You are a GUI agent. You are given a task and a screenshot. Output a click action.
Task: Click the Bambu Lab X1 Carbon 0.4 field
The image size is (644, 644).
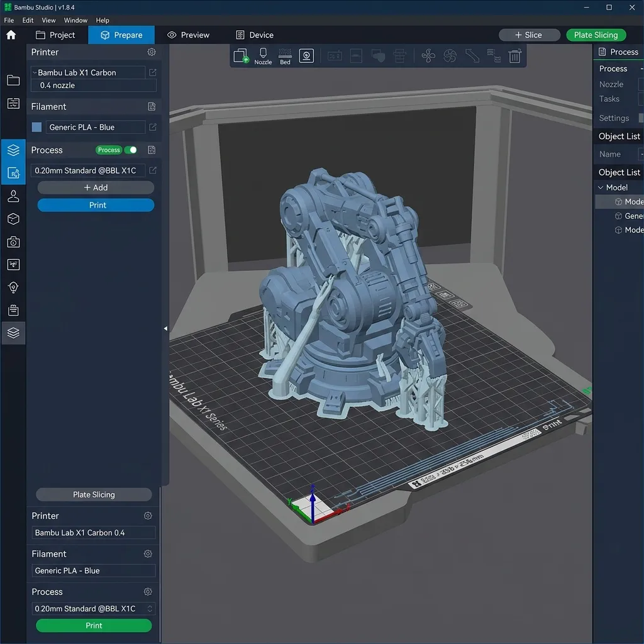point(94,533)
